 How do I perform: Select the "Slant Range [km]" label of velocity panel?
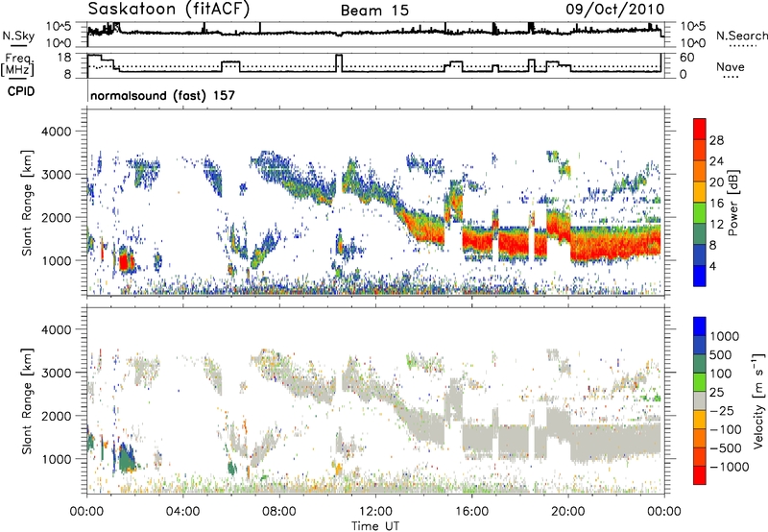tap(27, 400)
